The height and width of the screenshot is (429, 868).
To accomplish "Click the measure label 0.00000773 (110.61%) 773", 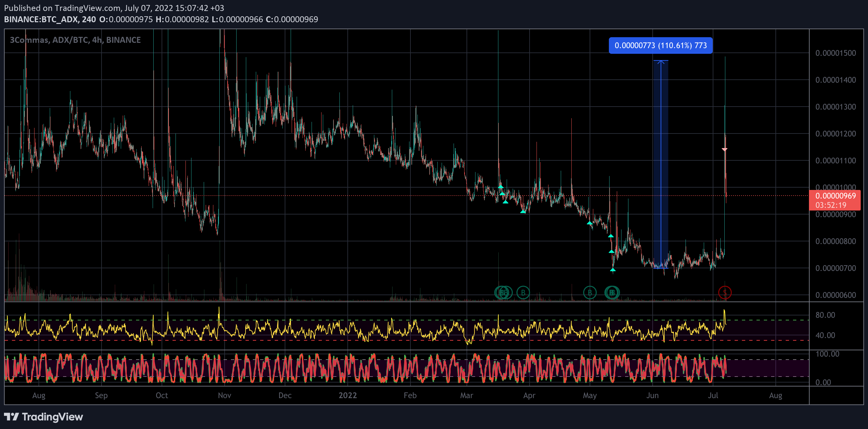I will pyautogui.click(x=660, y=45).
